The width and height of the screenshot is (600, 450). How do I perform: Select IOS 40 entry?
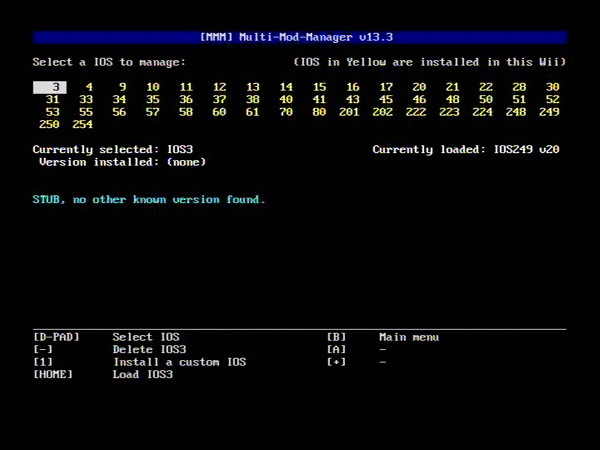point(286,99)
